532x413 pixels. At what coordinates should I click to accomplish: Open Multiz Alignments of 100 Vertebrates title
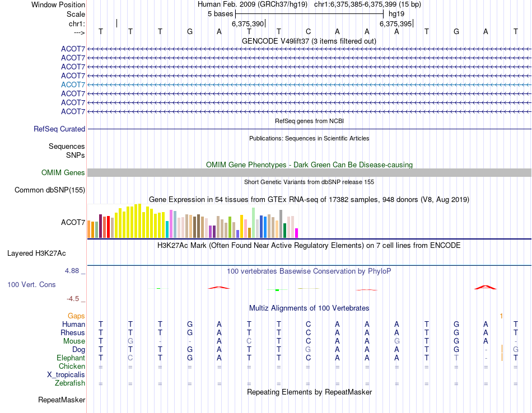[309, 308]
